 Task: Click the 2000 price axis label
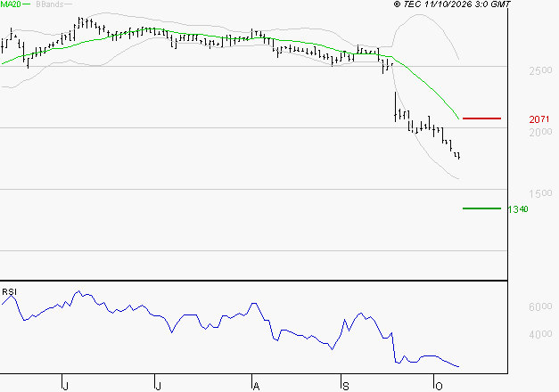tap(540, 132)
